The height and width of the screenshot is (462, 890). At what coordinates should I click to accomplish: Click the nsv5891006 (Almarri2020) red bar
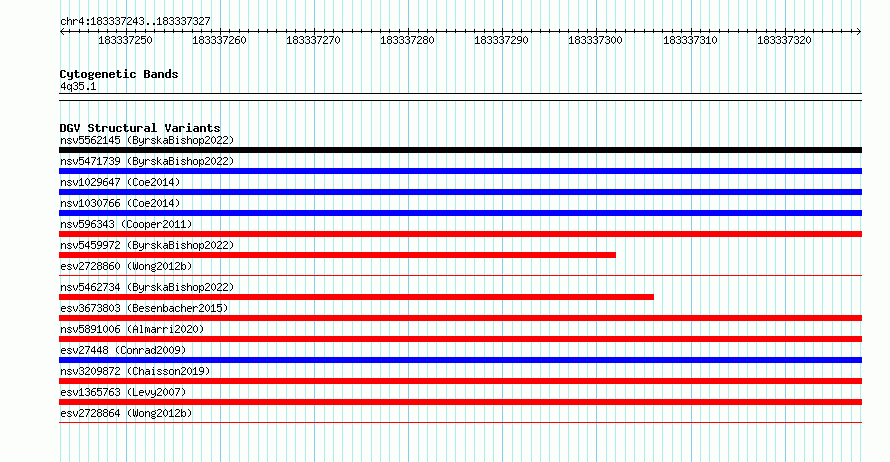(x=460, y=339)
